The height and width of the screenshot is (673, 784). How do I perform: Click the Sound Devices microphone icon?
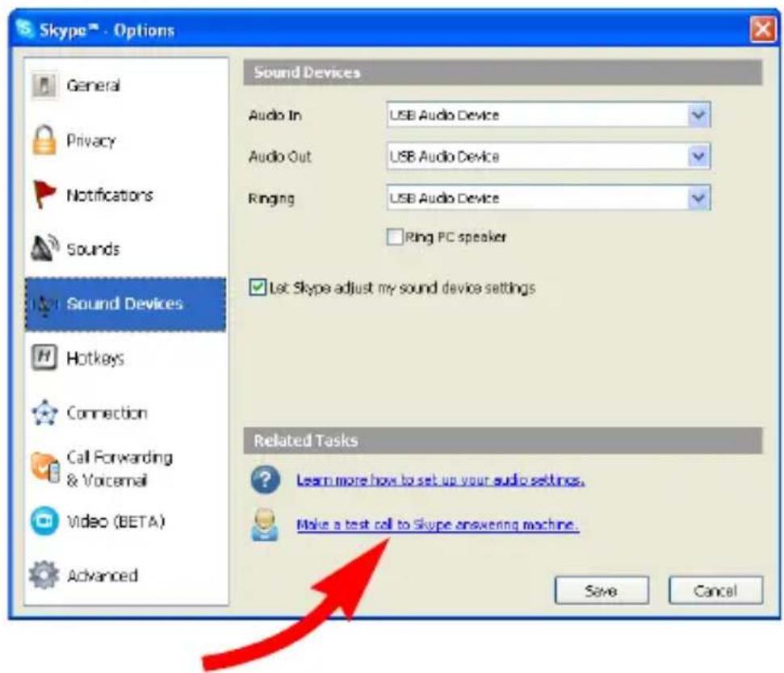pos(45,304)
